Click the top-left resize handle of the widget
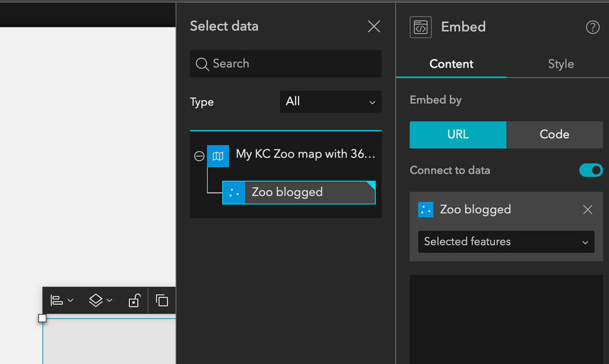 [43, 318]
